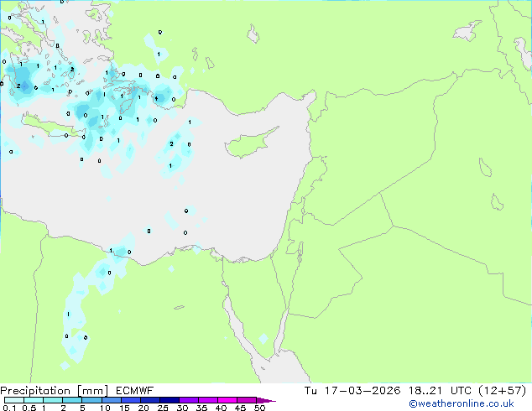This screenshot has width=532, height=411.
Task: Click the legend label "0.5"
Action: pyautogui.click(x=29, y=408)
